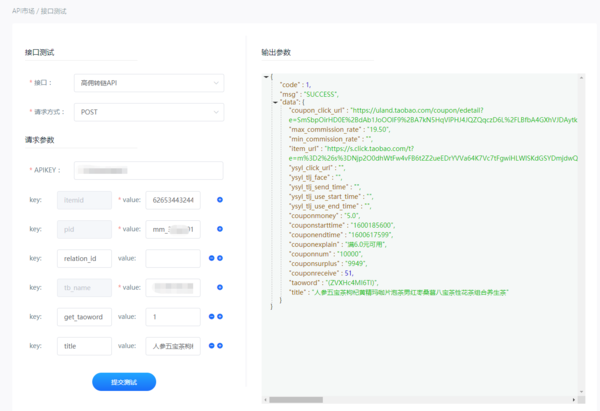Collapse the root JSON object
Screen dimensions: 600x411
[x=265, y=77]
